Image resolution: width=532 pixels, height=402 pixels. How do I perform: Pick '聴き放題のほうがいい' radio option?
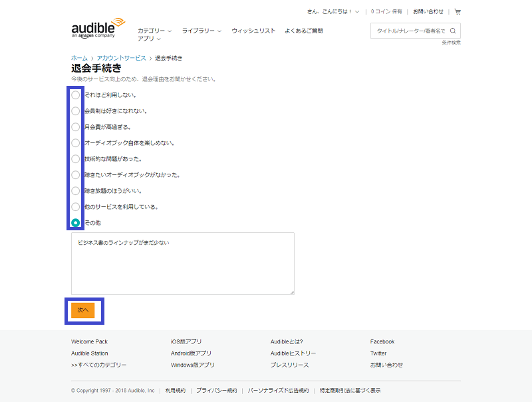point(76,191)
